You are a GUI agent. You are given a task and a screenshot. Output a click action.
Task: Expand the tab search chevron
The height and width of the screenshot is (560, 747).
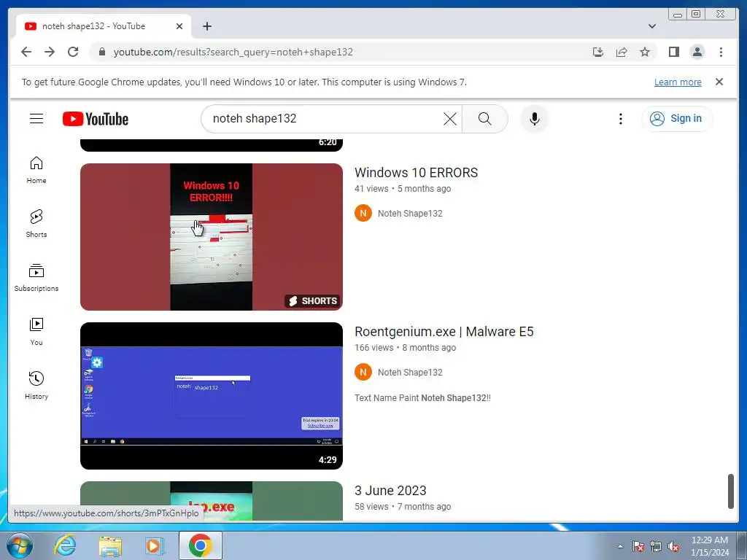coord(651,26)
